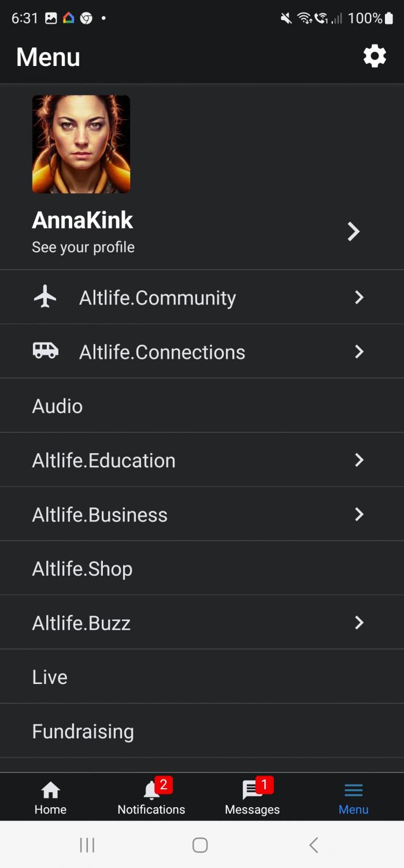Tap the See your profile link
Image resolution: width=404 pixels, height=868 pixels.
pyautogui.click(x=83, y=247)
